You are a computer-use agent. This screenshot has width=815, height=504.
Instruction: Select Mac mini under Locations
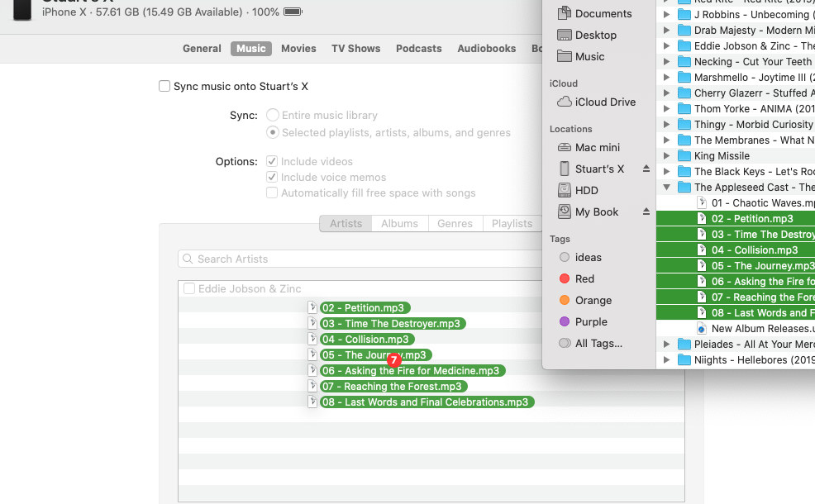tap(588, 148)
